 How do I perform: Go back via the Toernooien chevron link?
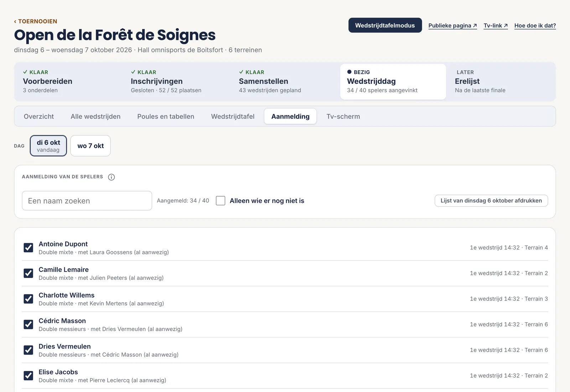point(36,21)
